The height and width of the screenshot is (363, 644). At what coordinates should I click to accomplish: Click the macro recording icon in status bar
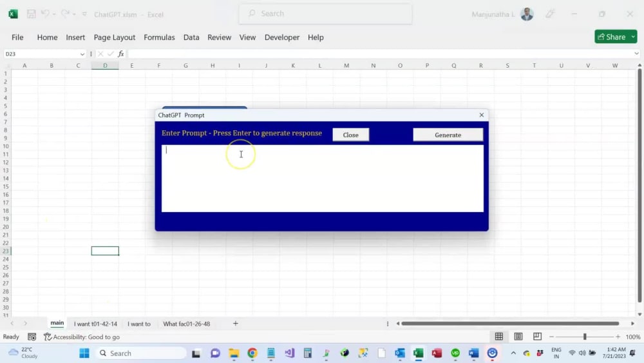(32, 337)
